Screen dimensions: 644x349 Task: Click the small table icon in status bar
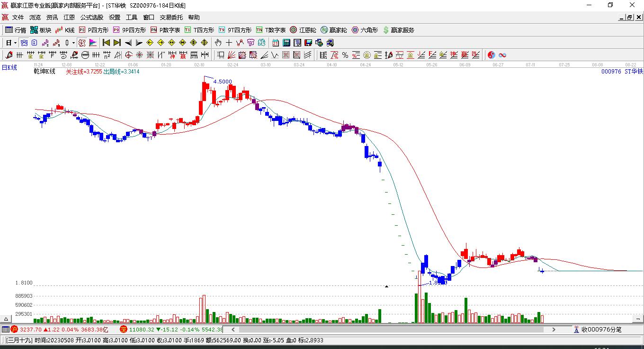click(x=5, y=330)
